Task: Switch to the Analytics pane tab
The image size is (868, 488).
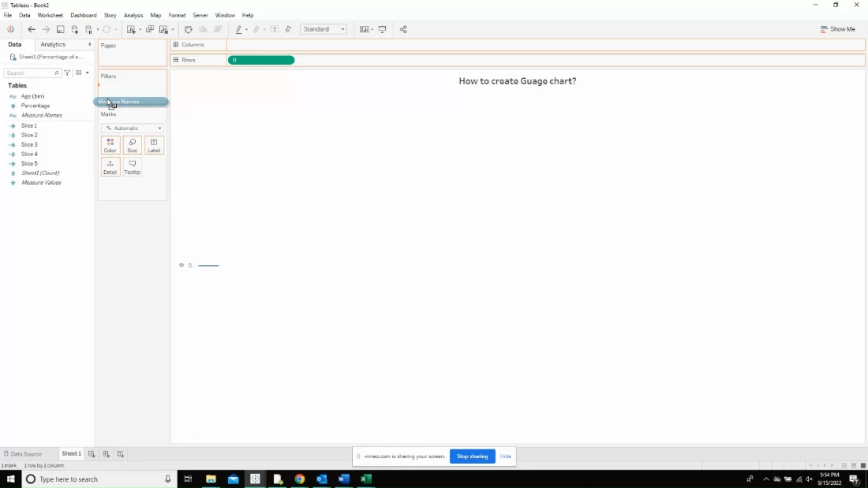Action: point(53,44)
